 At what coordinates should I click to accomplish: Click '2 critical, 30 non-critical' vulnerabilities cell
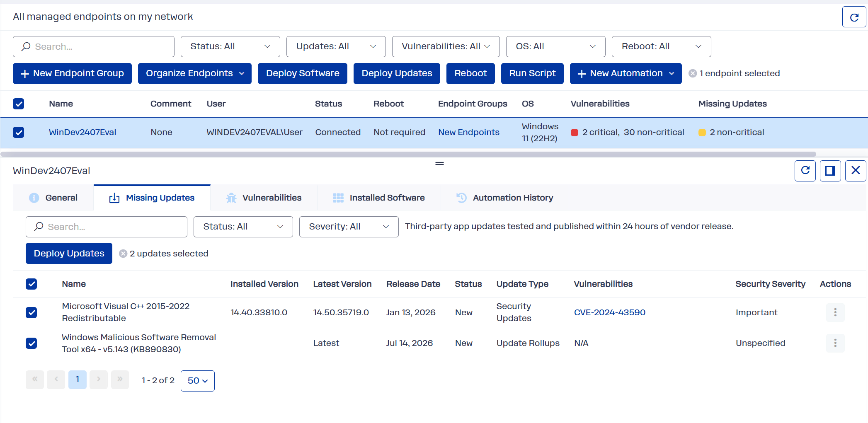click(x=628, y=132)
